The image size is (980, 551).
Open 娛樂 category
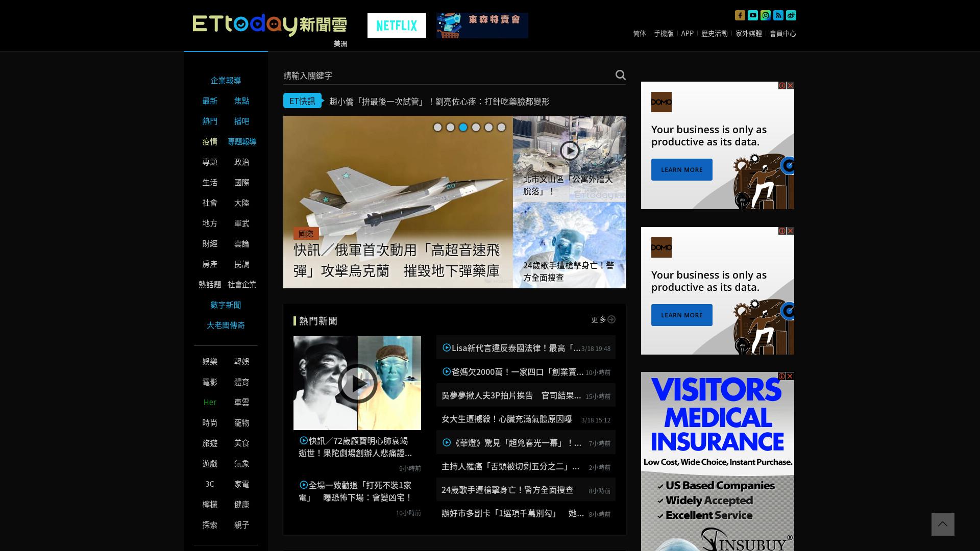210,361
